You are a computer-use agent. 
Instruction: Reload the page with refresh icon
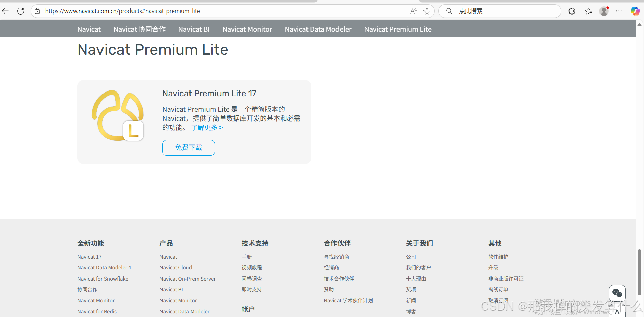point(21,11)
